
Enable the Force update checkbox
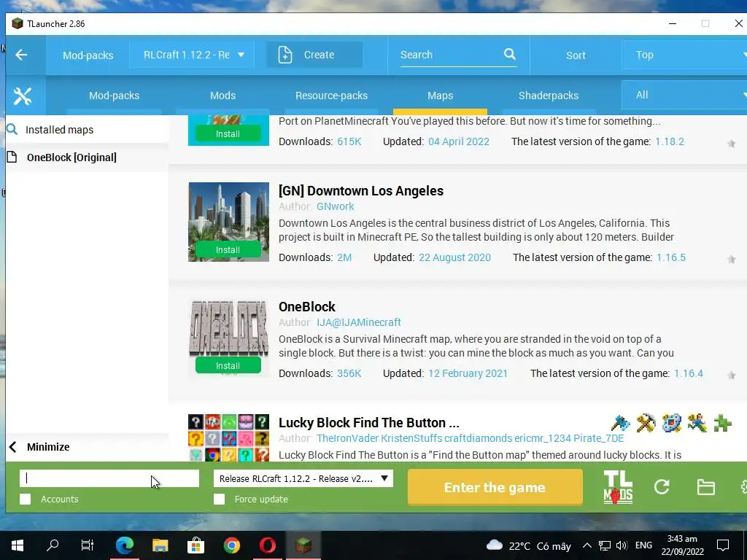pyautogui.click(x=219, y=499)
